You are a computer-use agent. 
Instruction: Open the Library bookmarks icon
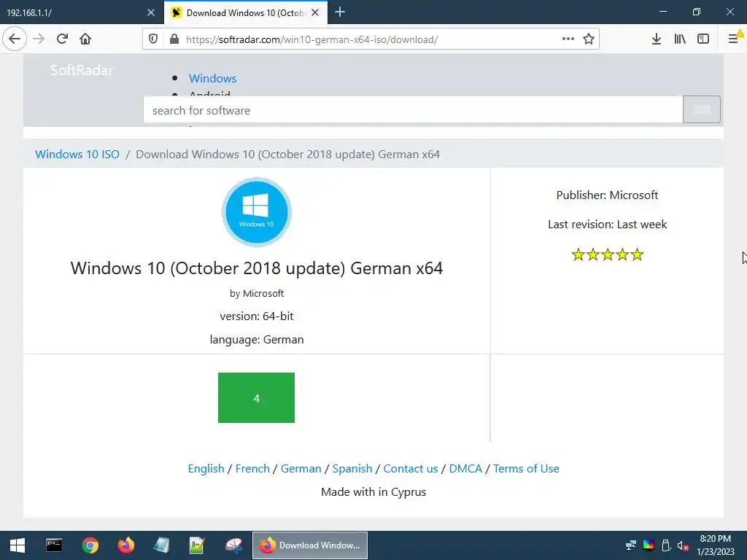(x=680, y=39)
